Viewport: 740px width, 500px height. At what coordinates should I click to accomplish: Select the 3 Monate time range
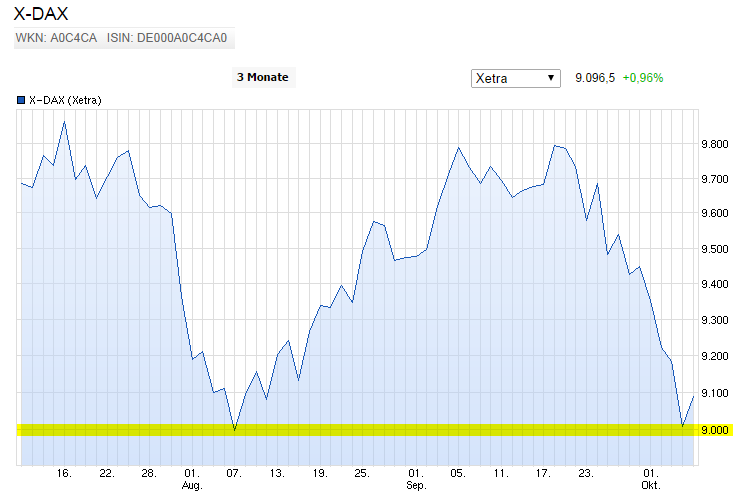click(x=263, y=77)
